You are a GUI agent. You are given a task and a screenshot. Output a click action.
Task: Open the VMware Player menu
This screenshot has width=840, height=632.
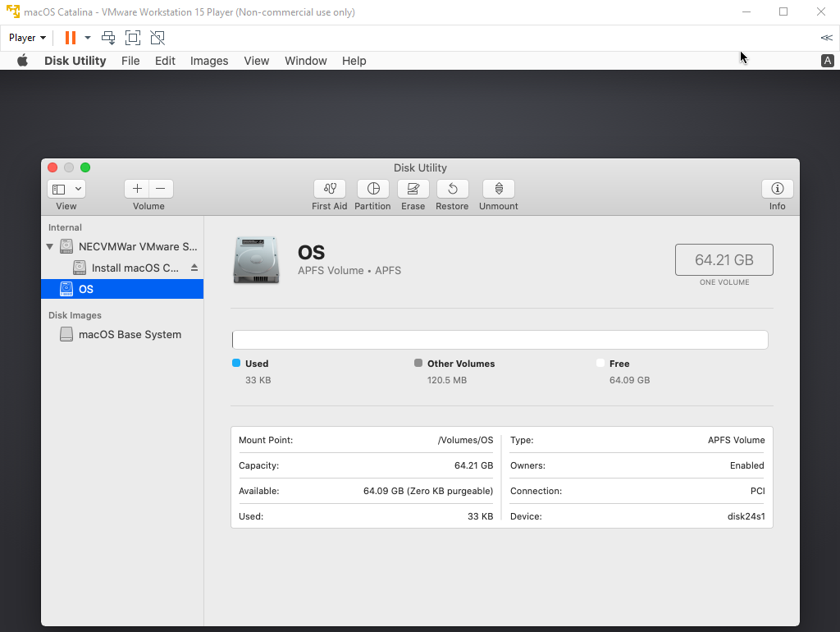[27, 38]
